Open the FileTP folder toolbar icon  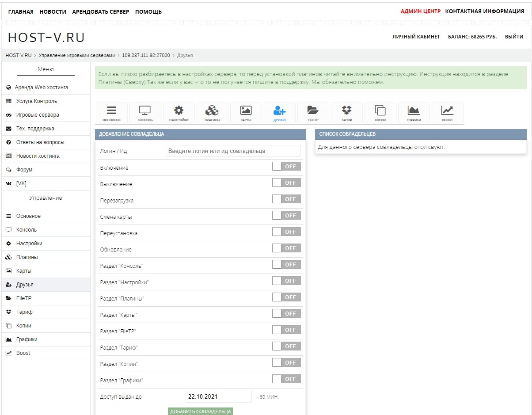click(313, 113)
